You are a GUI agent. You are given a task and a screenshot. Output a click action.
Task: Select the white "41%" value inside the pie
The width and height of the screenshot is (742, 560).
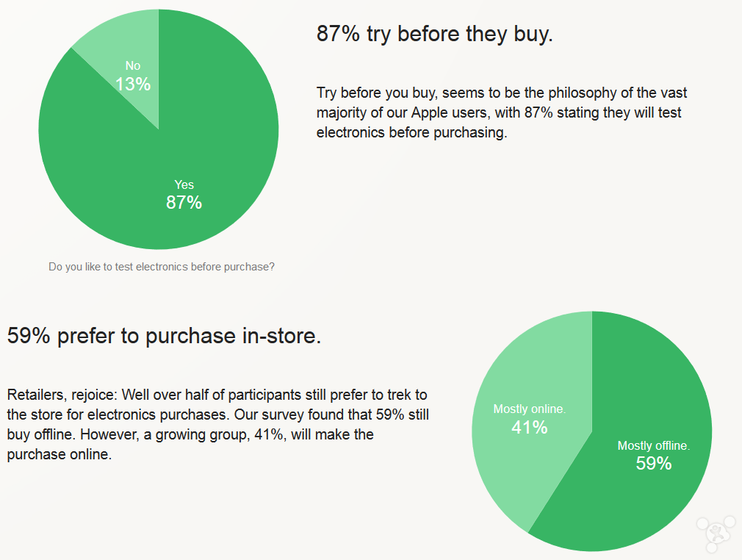(x=529, y=427)
